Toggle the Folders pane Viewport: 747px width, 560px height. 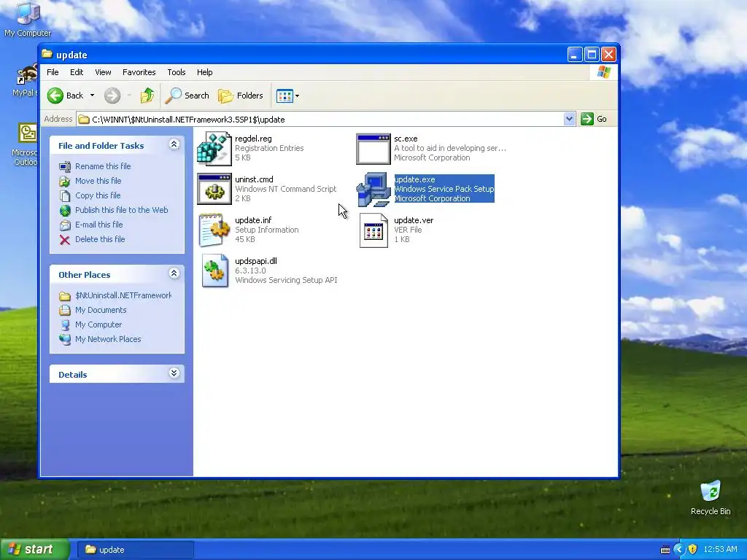coord(241,96)
